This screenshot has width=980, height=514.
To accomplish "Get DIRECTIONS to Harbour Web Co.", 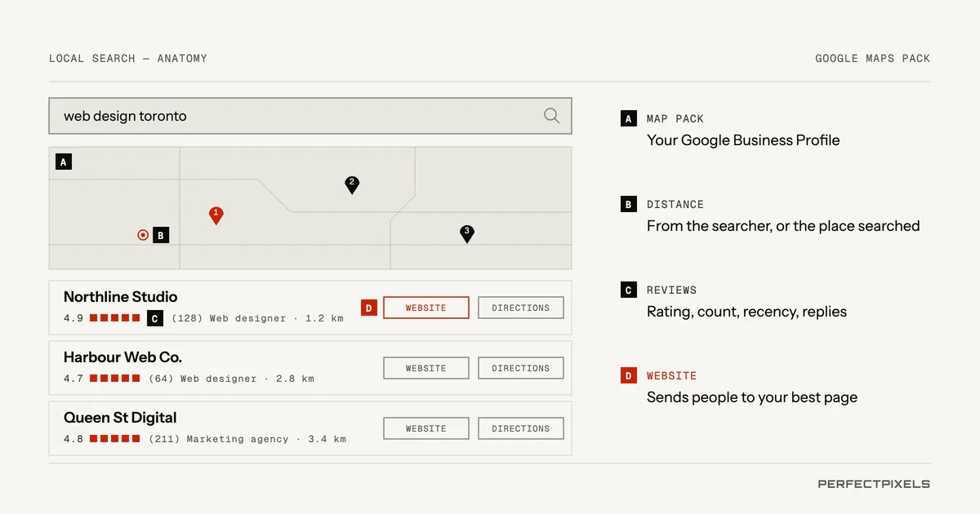I will pyautogui.click(x=521, y=368).
